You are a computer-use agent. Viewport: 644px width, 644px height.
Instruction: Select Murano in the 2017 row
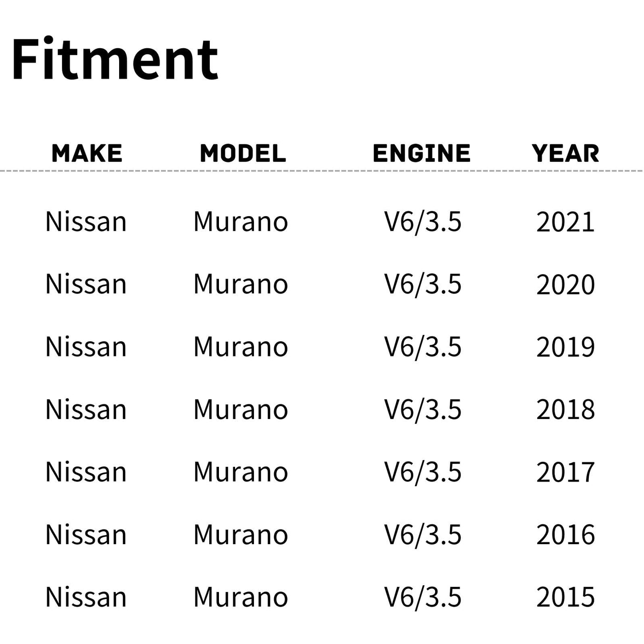[x=241, y=472]
